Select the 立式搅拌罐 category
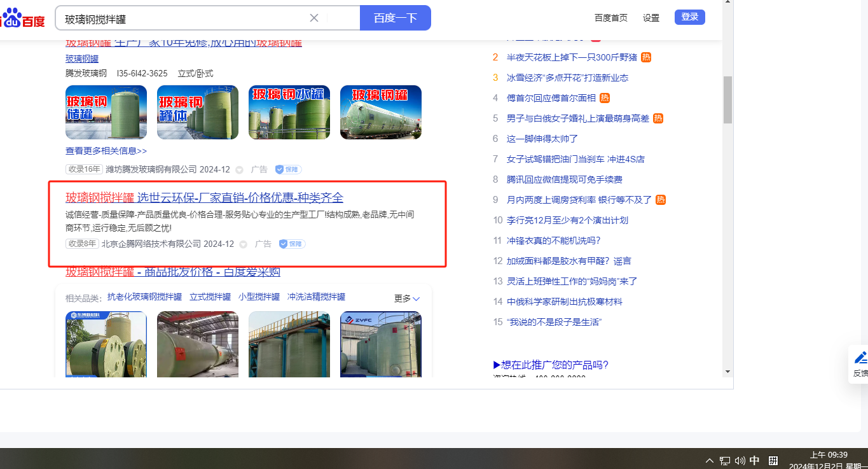Viewport: 868px width, 469px height. tap(210, 297)
